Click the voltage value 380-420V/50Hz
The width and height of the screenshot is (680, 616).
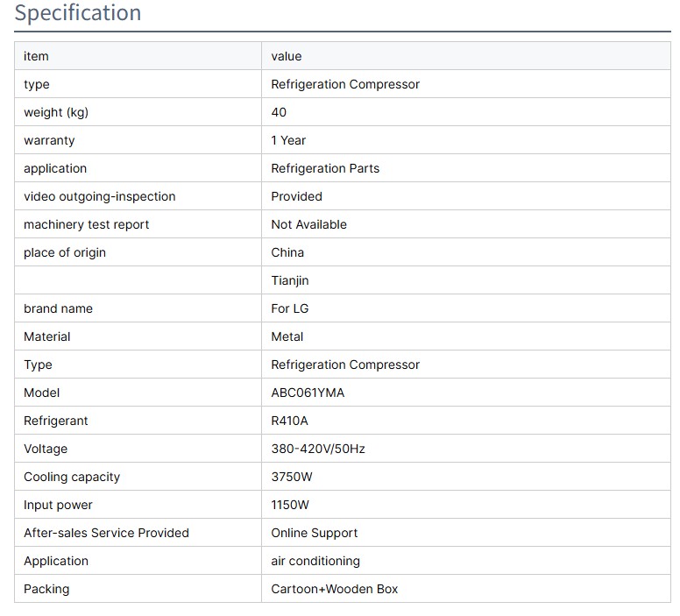click(x=318, y=449)
